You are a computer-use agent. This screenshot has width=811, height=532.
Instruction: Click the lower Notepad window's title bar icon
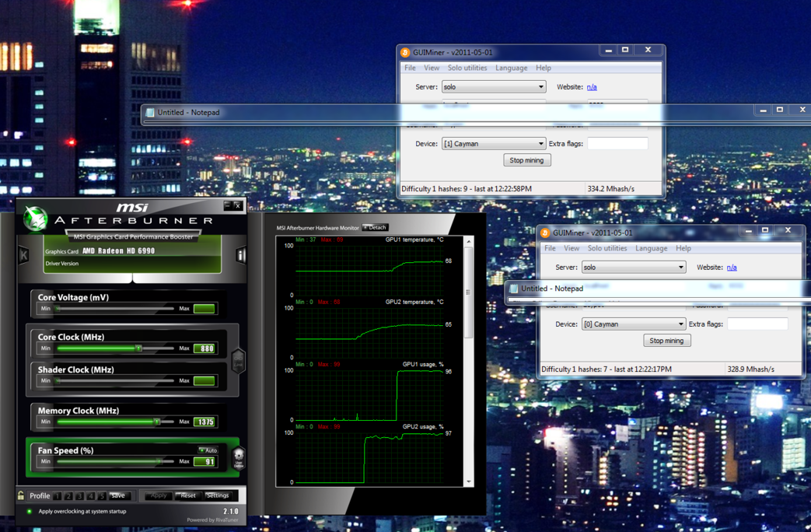514,289
